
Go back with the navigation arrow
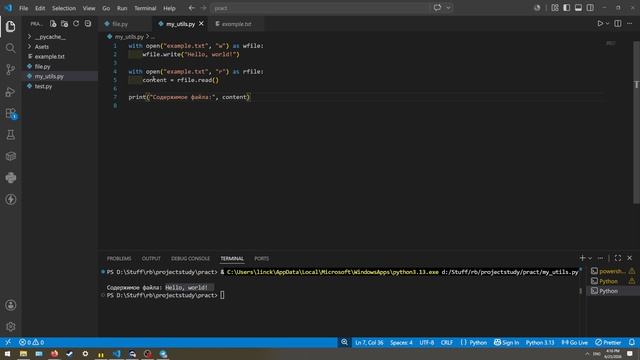click(191, 8)
